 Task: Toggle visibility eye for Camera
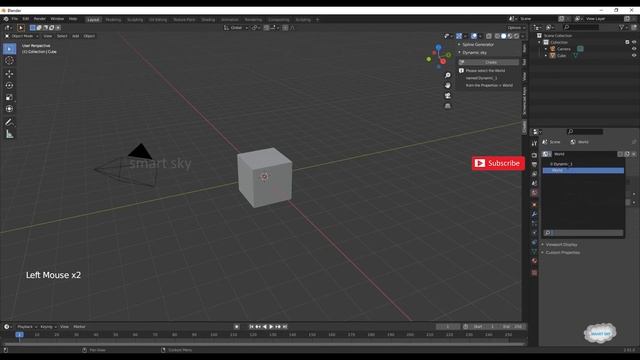(x=634, y=49)
